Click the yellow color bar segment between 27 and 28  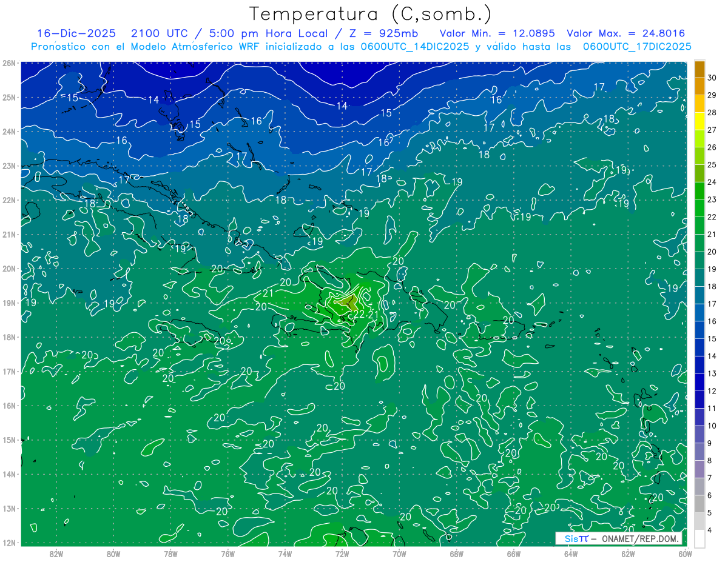699,121
